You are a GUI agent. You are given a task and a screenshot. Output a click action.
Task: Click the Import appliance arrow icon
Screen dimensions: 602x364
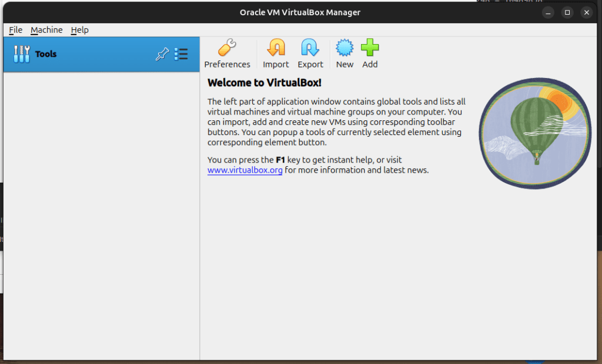[x=276, y=48]
